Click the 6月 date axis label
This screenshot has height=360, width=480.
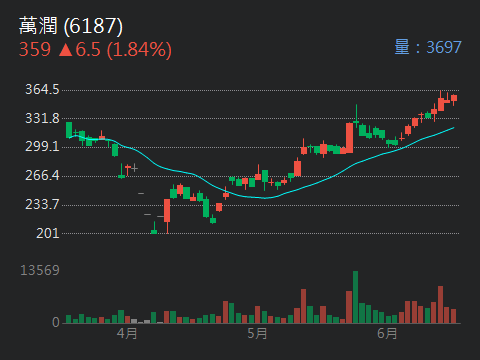point(387,333)
